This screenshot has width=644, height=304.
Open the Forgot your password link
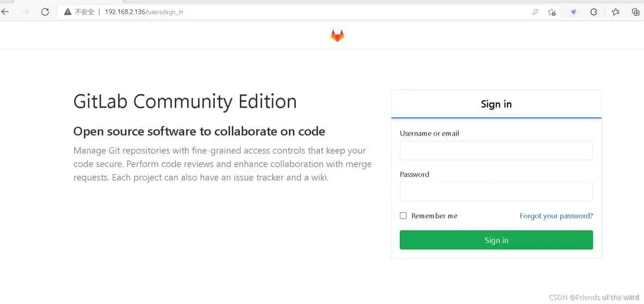[x=556, y=216]
